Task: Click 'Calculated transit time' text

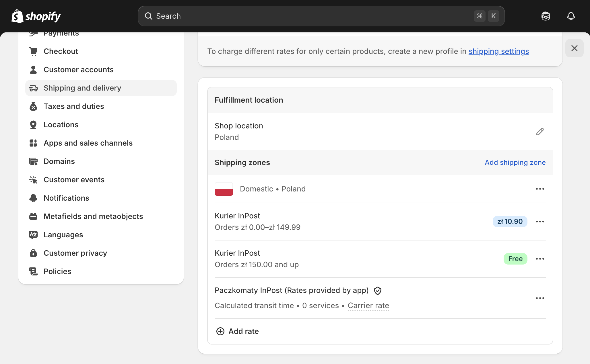Action: click(x=254, y=306)
